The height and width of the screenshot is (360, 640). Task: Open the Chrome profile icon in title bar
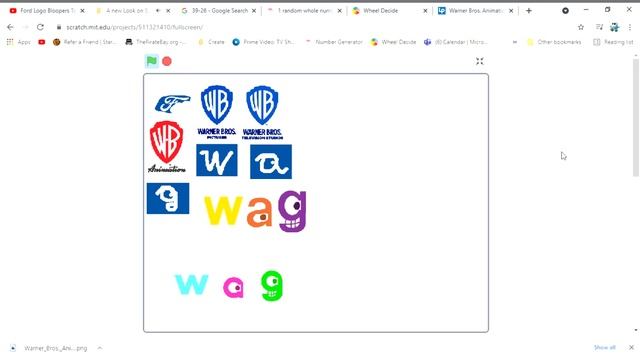coord(565,11)
